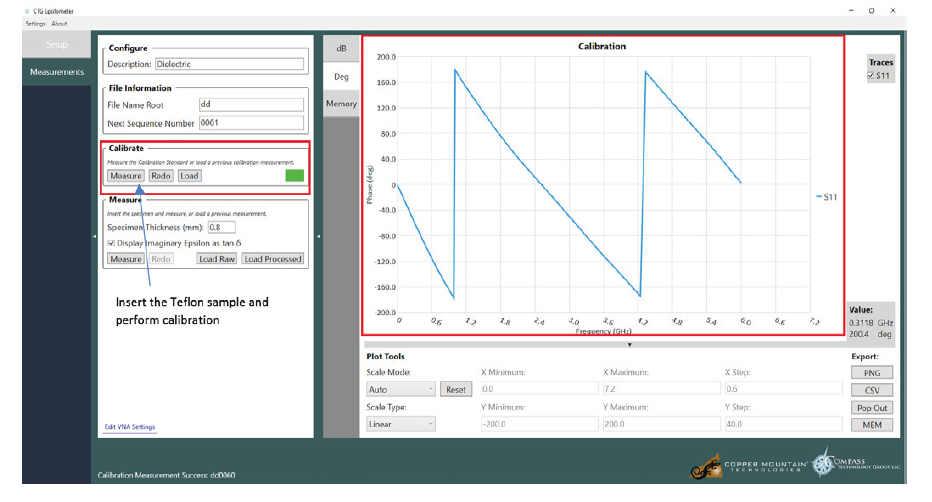Collapse the left sidebar with arrow handle
This screenshot has height=502, width=932.
click(94, 236)
